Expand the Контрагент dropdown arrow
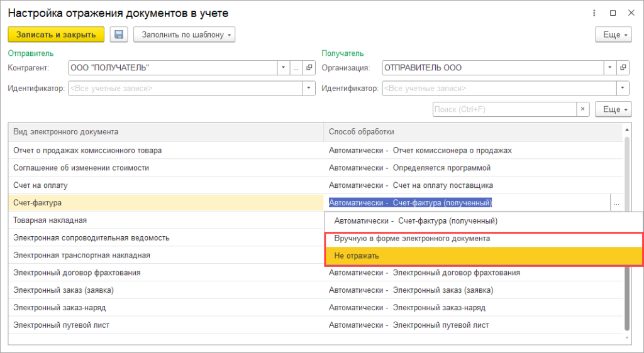This screenshot has width=644, height=353. pyautogui.click(x=284, y=68)
